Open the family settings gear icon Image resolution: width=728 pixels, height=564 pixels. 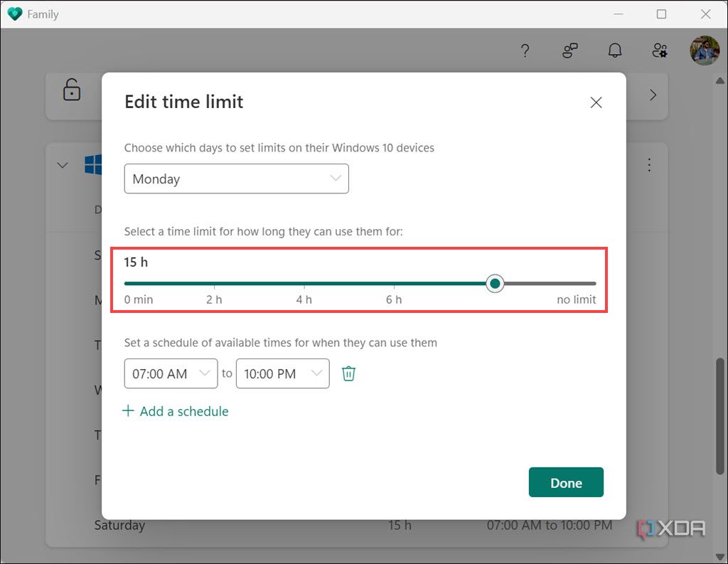pos(659,50)
